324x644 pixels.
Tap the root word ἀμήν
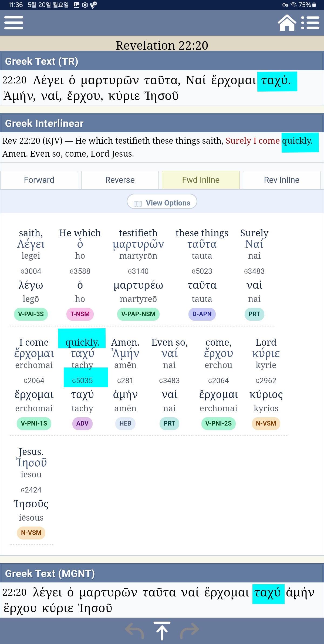click(x=125, y=395)
